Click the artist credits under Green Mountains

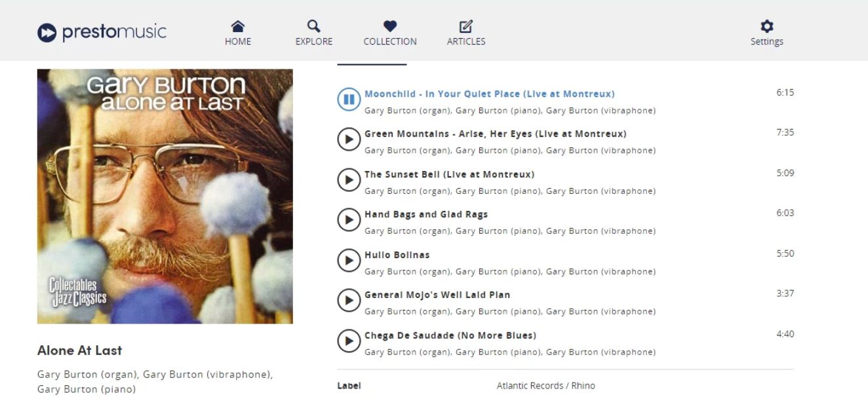click(x=510, y=151)
